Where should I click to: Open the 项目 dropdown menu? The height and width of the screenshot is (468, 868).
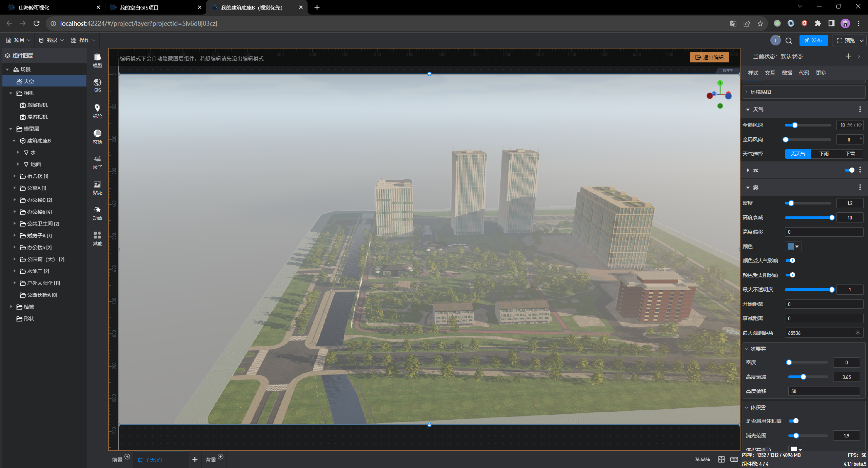[19, 40]
